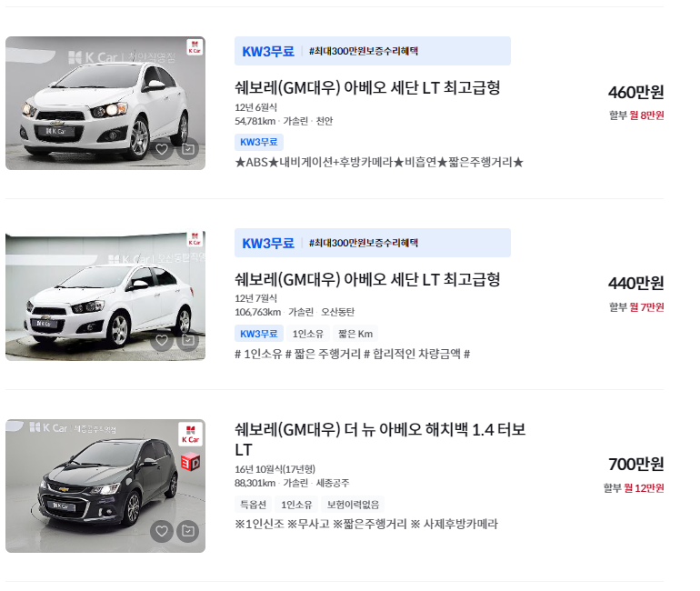Click the 106,763km · 가솔린 · 오산동탄 details
The width and height of the screenshot is (700, 591).
point(295,312)
